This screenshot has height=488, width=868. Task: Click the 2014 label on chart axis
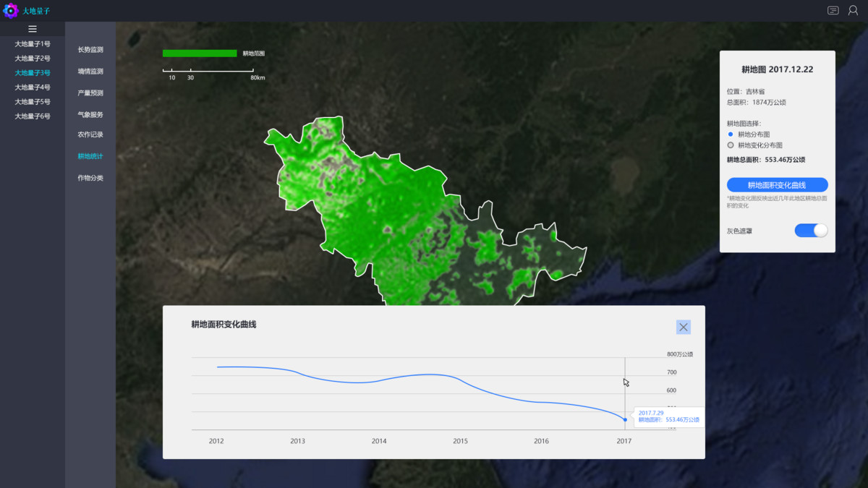tap(379, 441)
